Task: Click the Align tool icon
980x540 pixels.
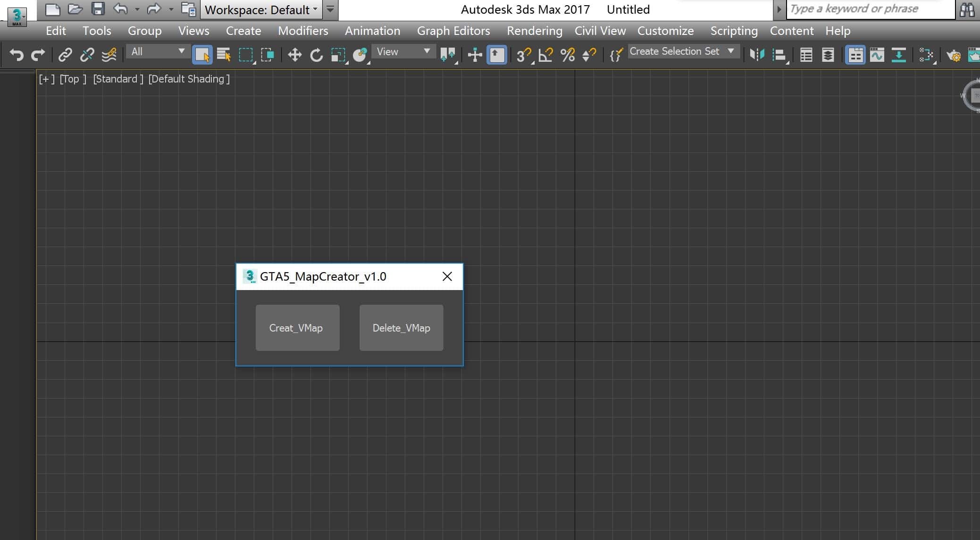Action: coord(779,55)
